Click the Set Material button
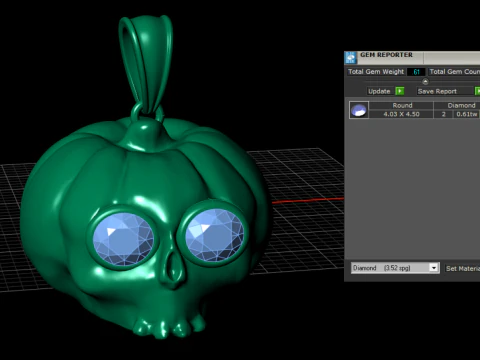The height and width of the screenshot is (360, 480). tap(463, 268)
